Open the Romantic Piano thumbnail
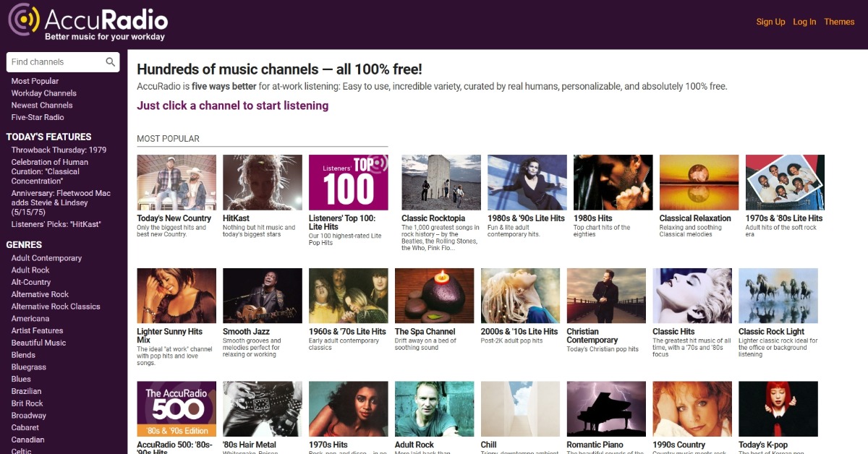 [606, 408]
